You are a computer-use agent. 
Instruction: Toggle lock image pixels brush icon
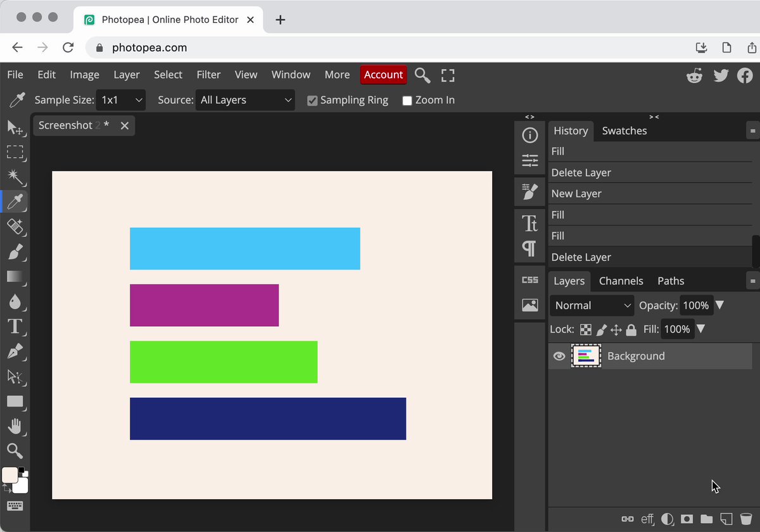(601, 329)
